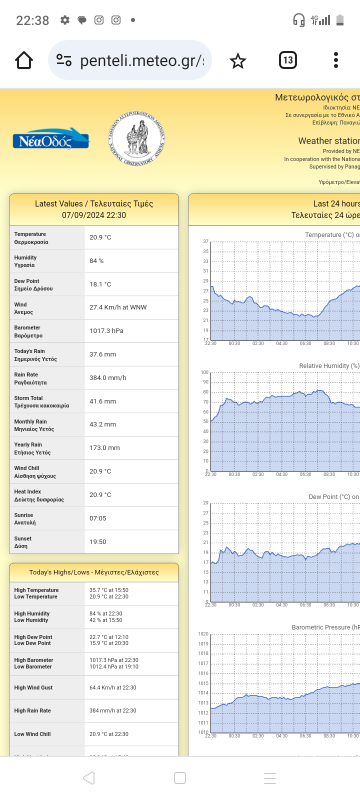360x800 pixels.
Task: Select Today's Highs/Lows panel header
Action: click(x=94, y=572)
